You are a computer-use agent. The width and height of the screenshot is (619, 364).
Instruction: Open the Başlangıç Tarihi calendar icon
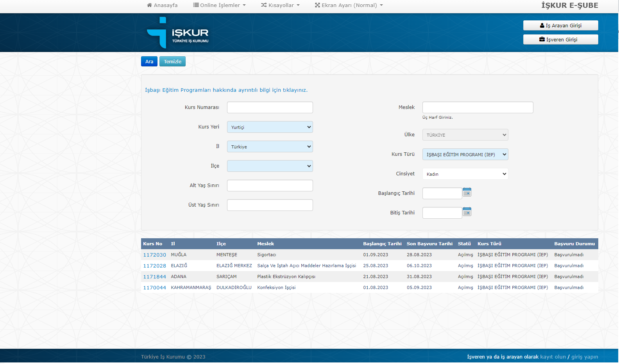point(467,192)
